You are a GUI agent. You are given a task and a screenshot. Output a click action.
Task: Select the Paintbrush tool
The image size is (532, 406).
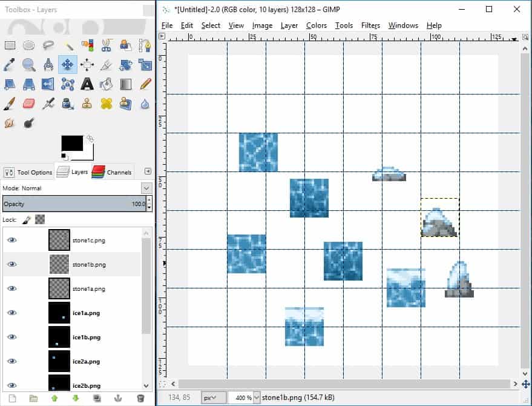[x=9, y=104]
